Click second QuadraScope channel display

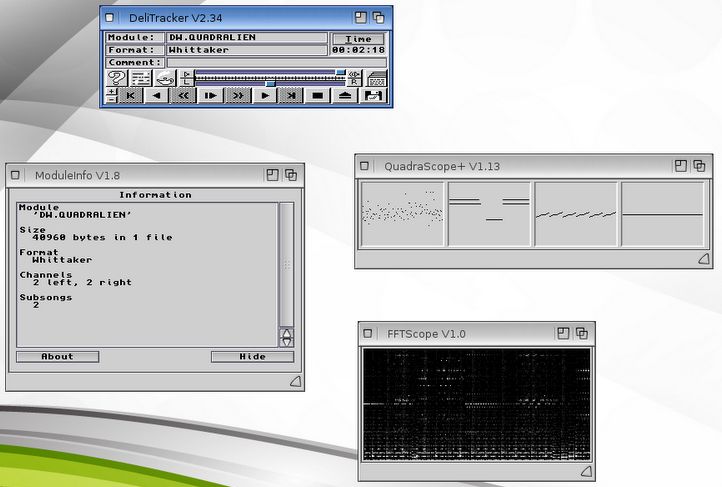(x=489, y=215)
